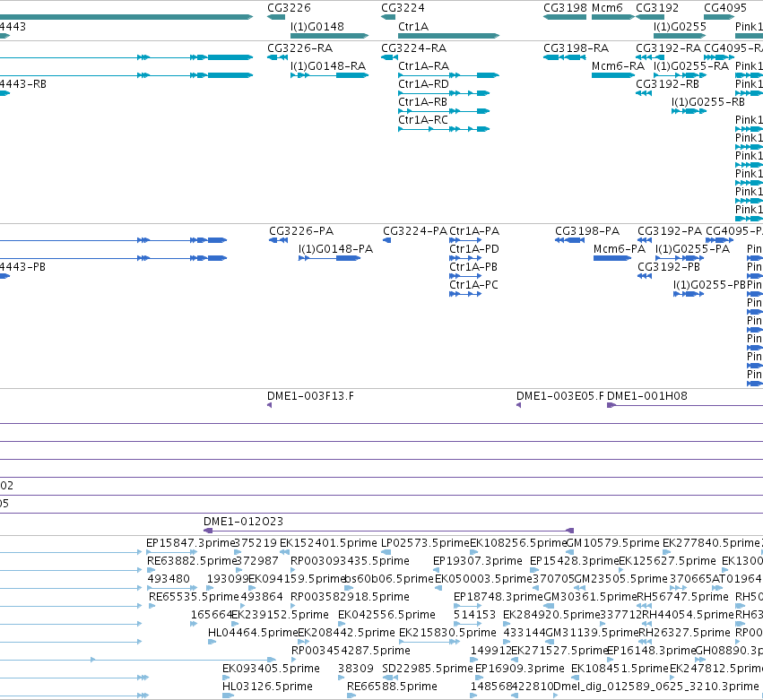
Task: Click protein label l(1)G0255-PB
Action: 710,285
